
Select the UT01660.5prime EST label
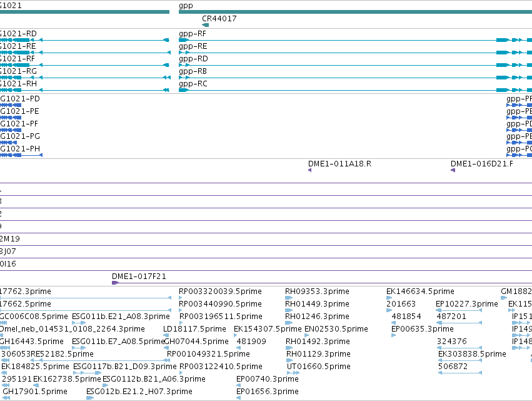coord(319,367)
